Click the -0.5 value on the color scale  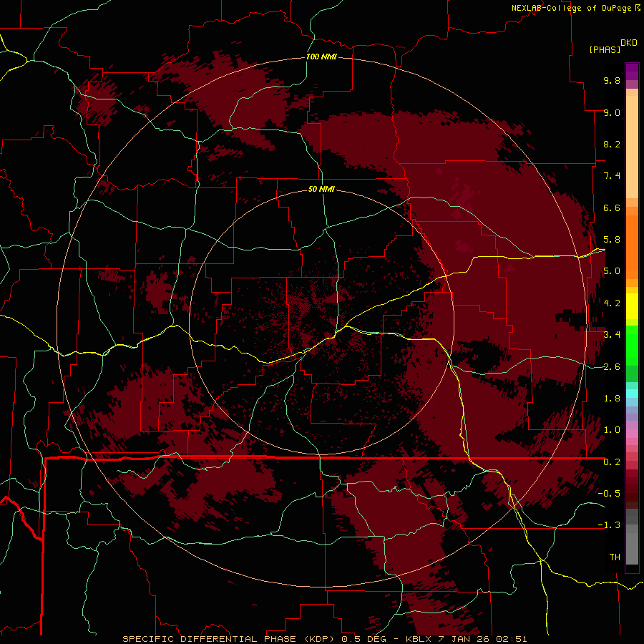tap(609, 494)
